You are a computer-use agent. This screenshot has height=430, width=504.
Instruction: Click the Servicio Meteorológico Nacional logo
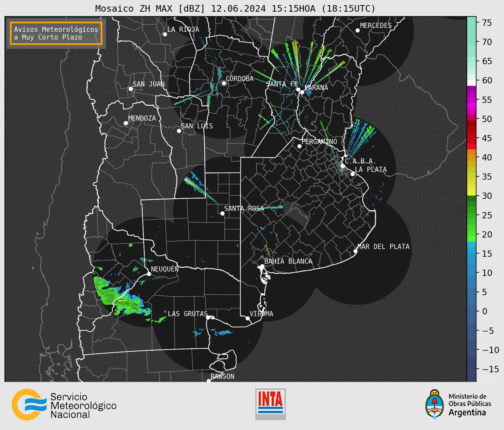click(x=64, y=405)
